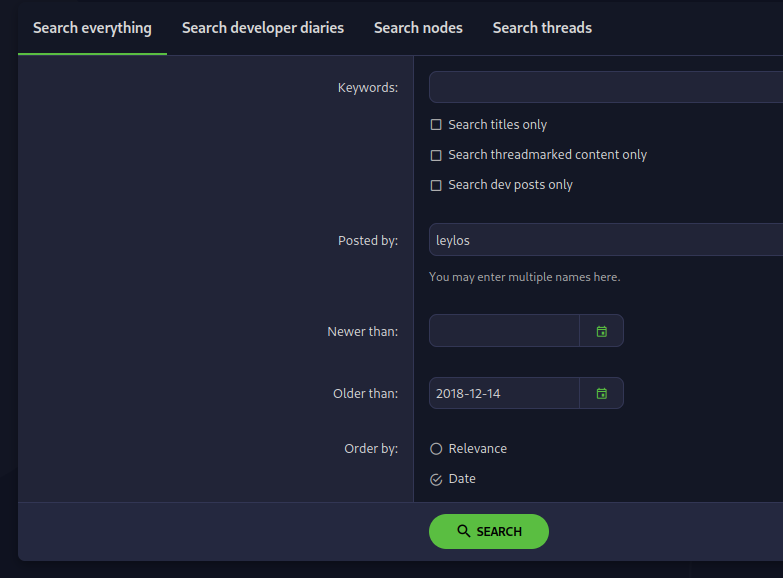Image resolution: width=783 pixels, height=578 pixels.
Task: Switch to Search everything tab
Action: 92,28
